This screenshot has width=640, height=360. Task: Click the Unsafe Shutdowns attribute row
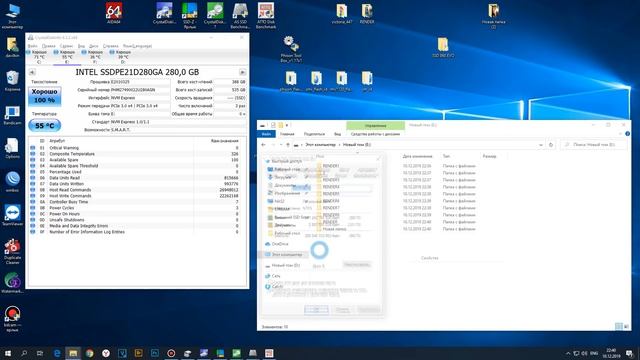click(x=137, y=220)
